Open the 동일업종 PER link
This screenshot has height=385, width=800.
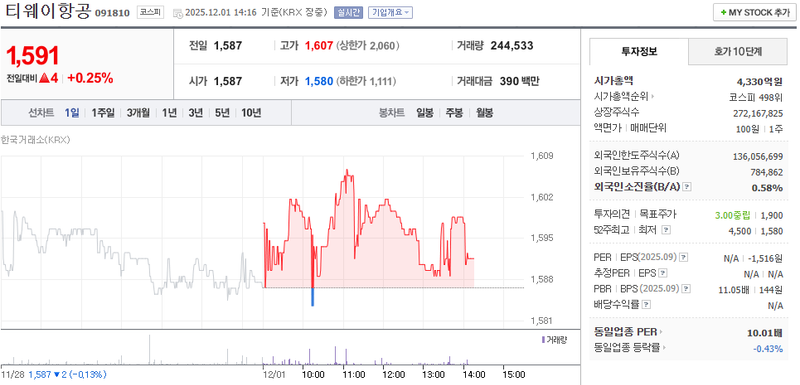click(x=627, y=332)
